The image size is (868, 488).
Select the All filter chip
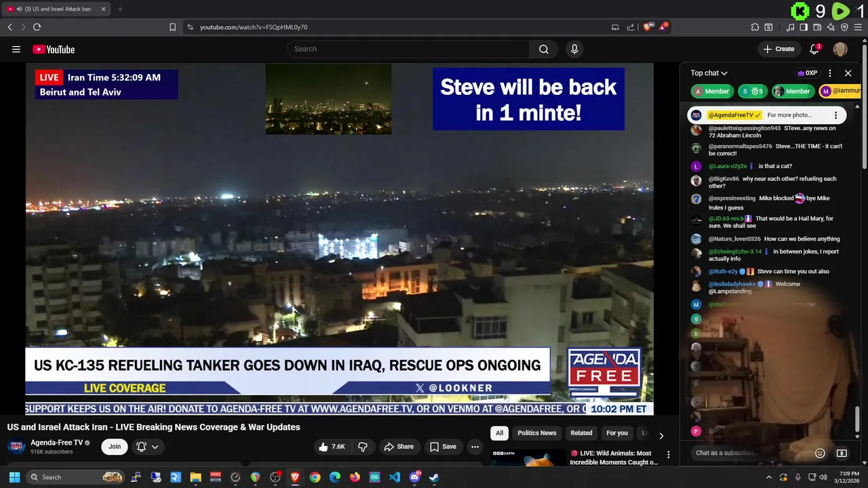[500, 433]
